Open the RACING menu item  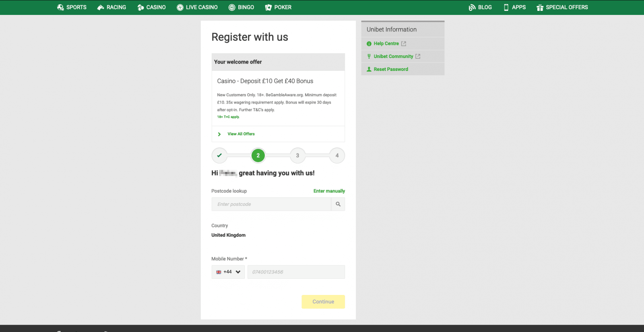[111, 7]
